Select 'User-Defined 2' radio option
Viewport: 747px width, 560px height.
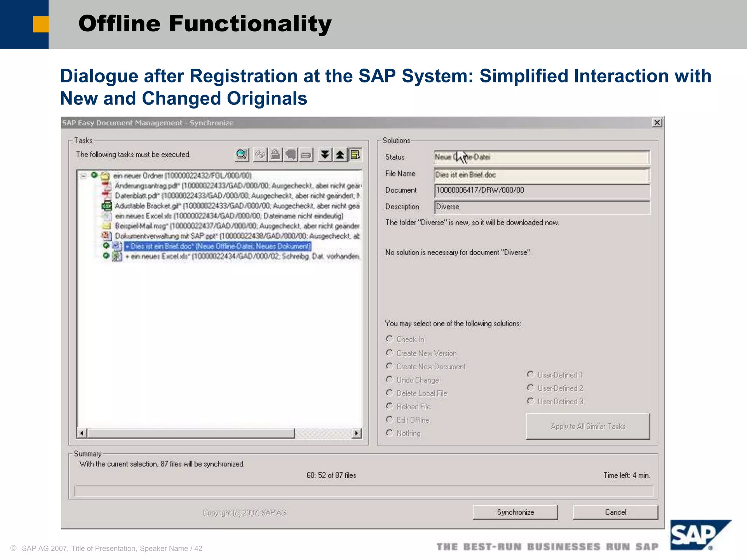coord(531,388)
